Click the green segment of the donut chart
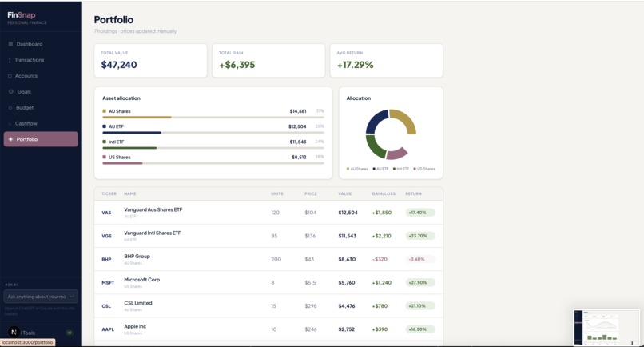This screenshot has height=347, width=644. click(x=375, y=147)
